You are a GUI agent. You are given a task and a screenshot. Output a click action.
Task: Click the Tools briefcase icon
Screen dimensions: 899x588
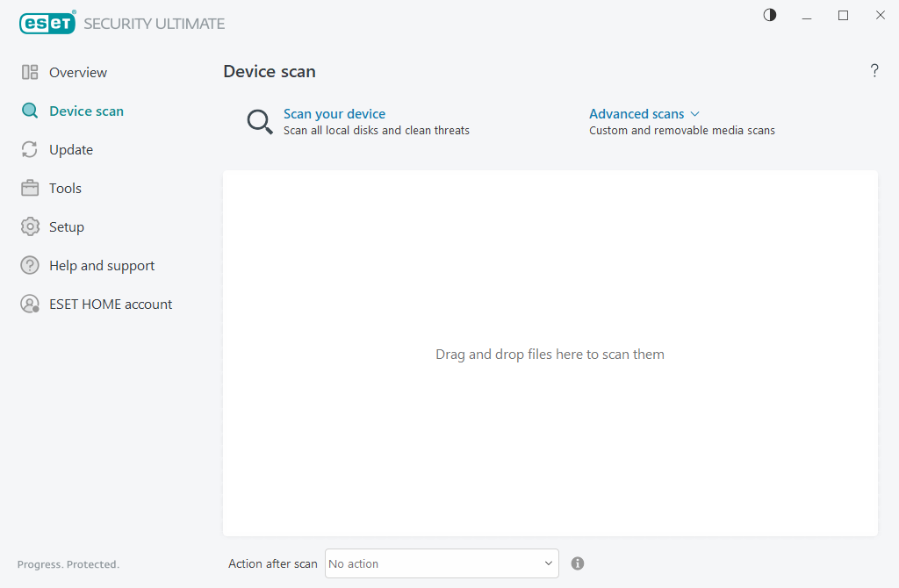point(30,188)
